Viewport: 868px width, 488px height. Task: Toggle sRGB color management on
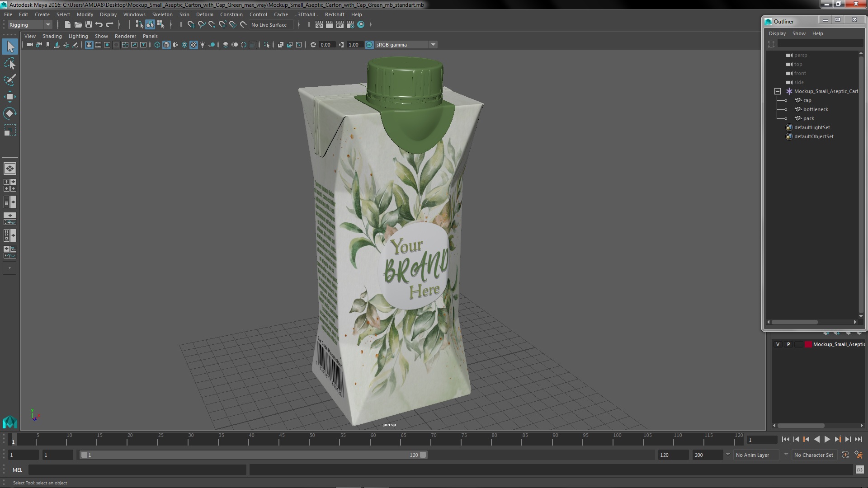pos(369,45)
